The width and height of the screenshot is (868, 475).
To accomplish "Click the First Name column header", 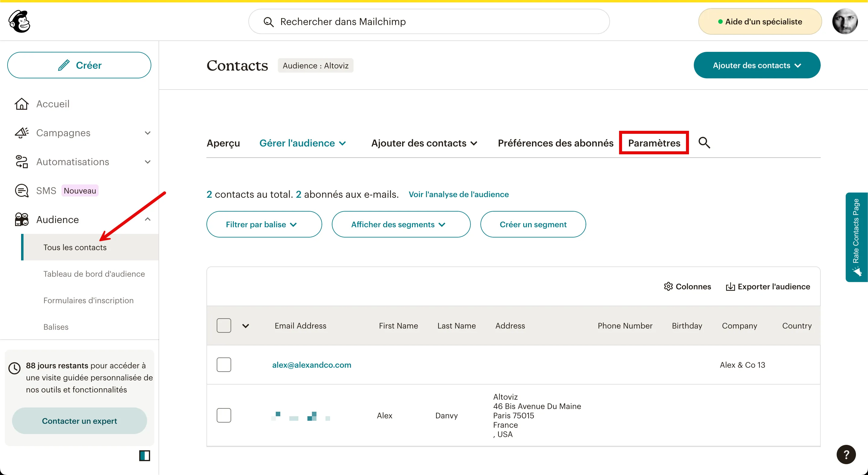I will point(398,326).
